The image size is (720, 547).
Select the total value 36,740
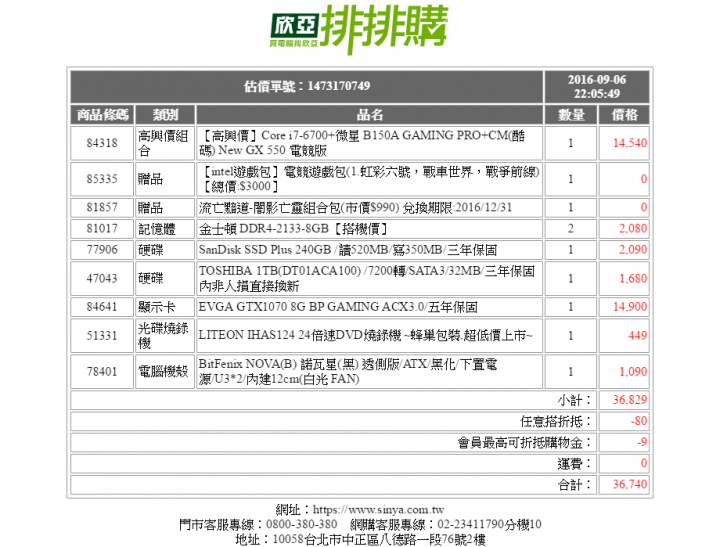(x=630, y=484)
